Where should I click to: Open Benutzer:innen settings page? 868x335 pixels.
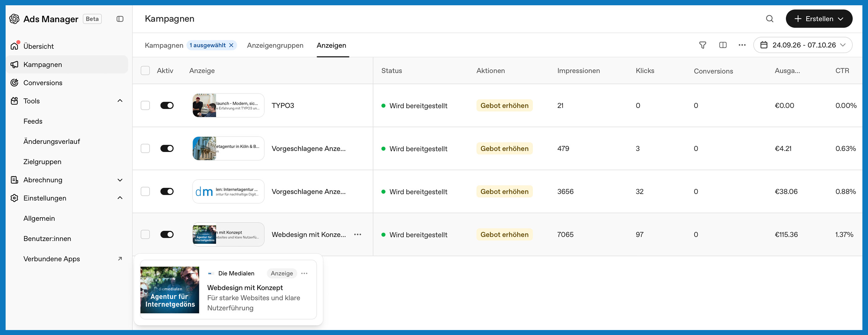(47, 239)
